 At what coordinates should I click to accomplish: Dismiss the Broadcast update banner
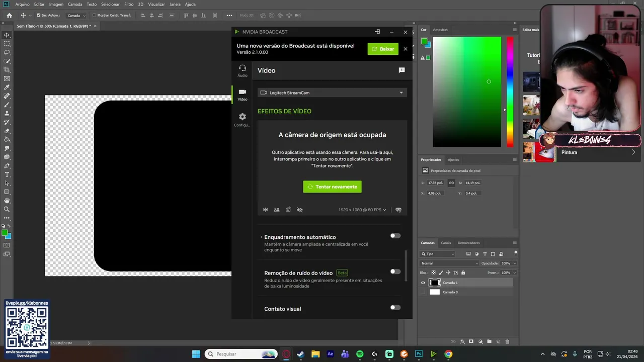click(406, 49)
